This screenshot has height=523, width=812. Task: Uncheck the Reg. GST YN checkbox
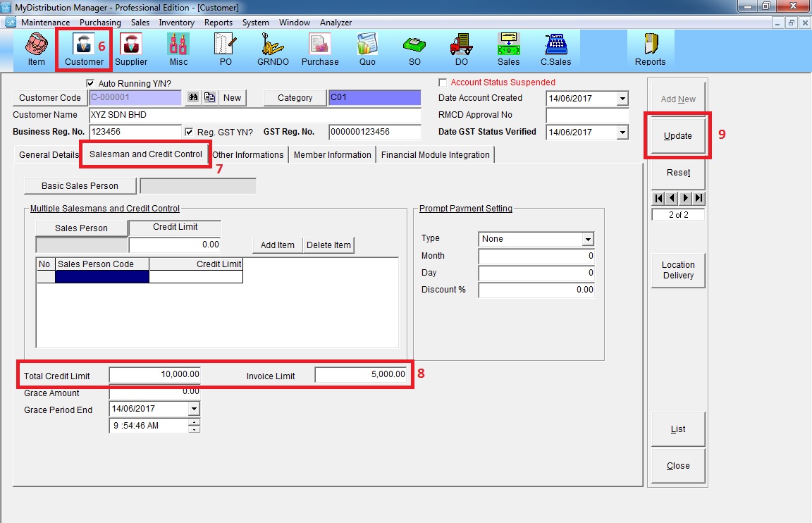point(189,132)
